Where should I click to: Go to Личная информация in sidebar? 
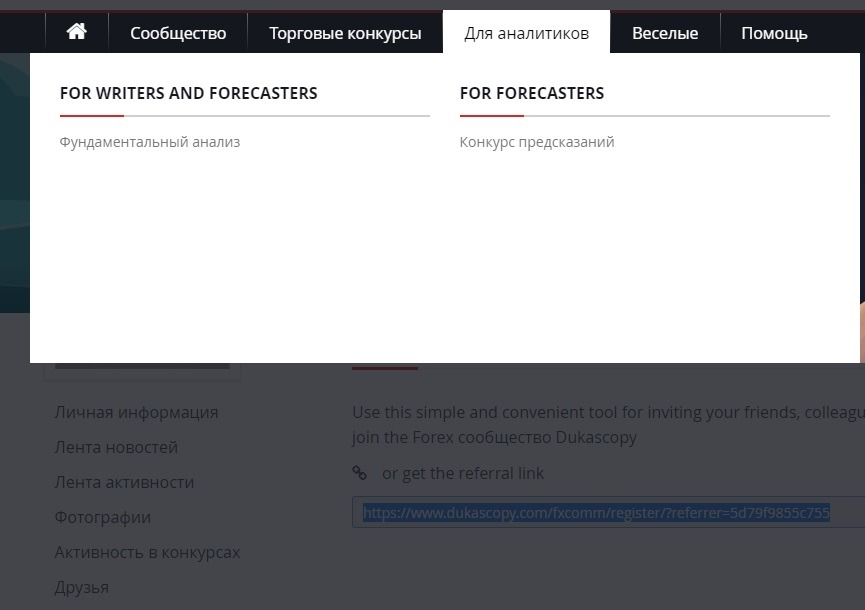[x=136, y=413]
